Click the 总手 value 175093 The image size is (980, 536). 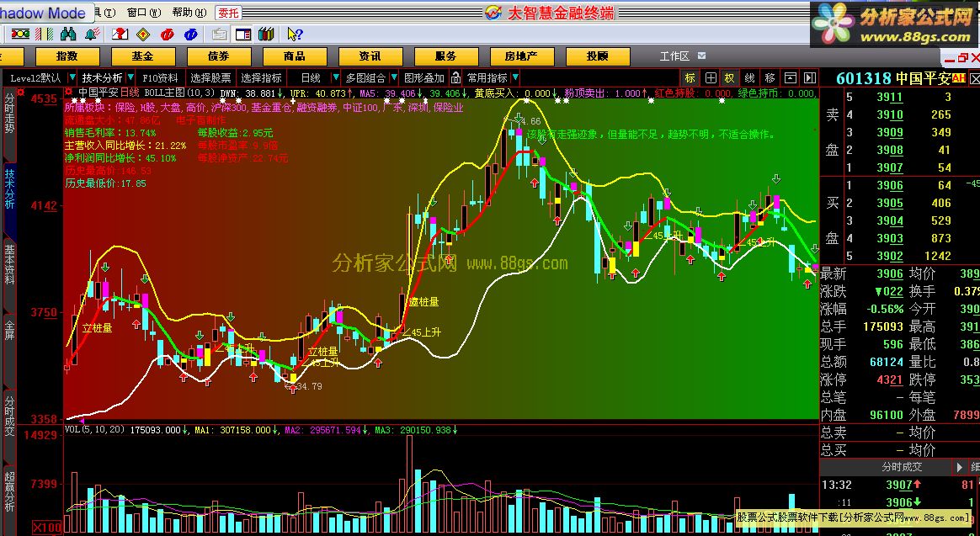pyautogui.click(x=882, y=326)
